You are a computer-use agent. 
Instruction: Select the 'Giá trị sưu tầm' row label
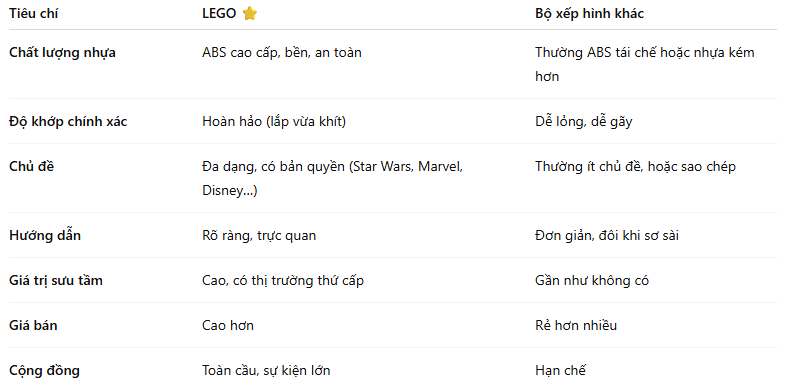56,280
